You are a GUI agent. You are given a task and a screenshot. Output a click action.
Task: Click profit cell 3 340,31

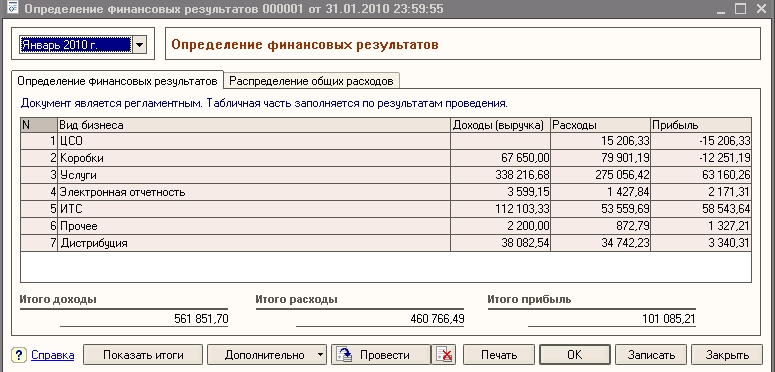tap(701, 243)
